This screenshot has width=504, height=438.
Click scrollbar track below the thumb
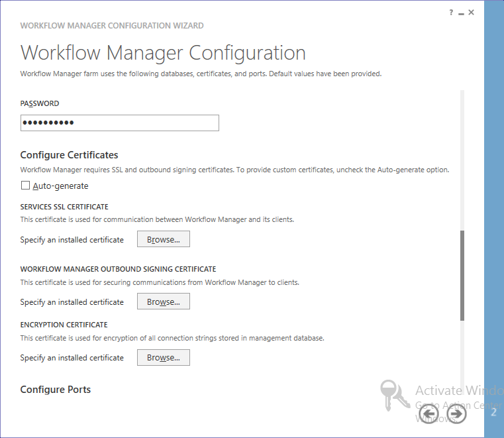coord(462,351)
